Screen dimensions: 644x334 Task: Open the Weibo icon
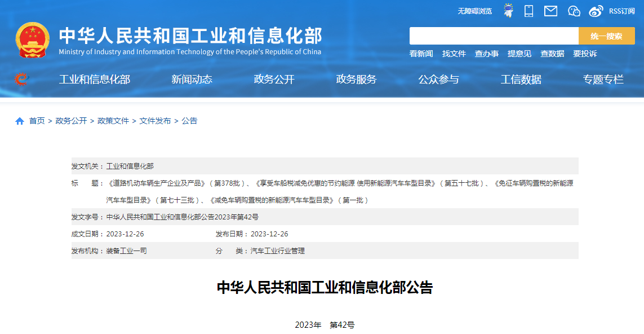click(596, 11)
